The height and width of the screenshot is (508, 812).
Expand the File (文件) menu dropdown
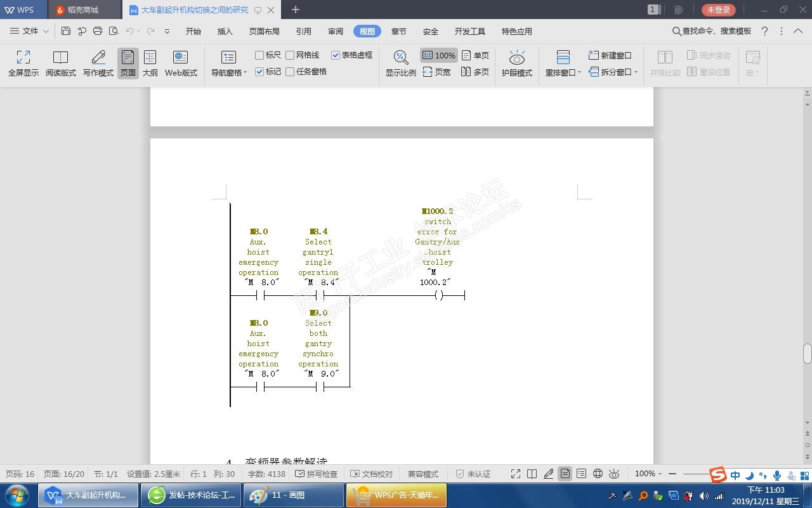30,31
